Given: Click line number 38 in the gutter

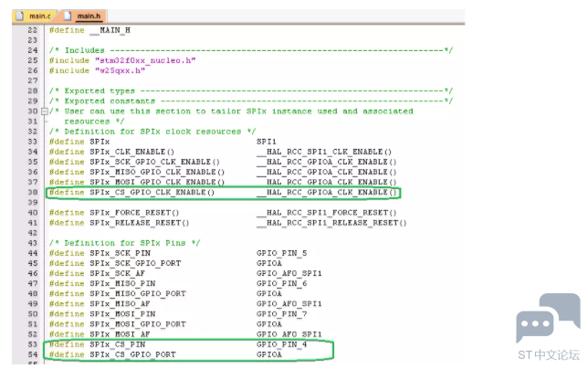Looking at the screenshot, I should coord(33,192).
